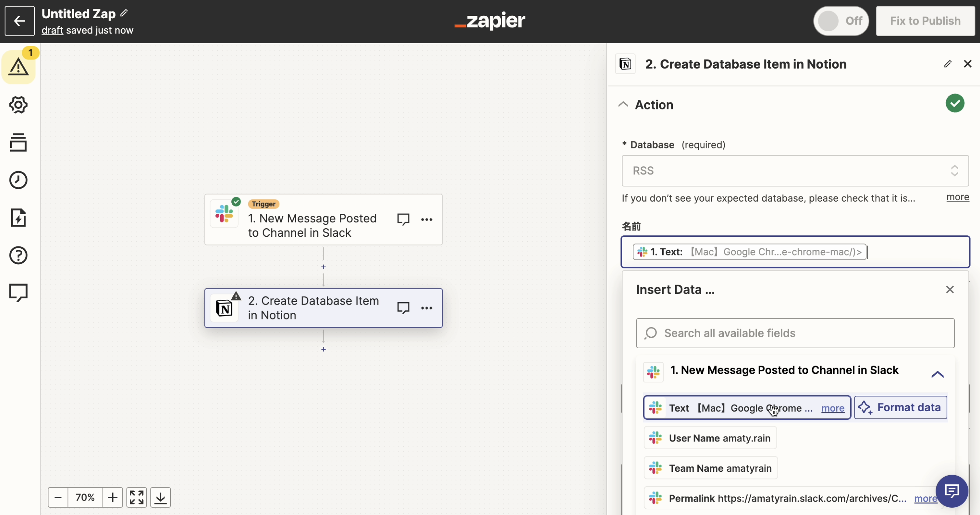Click zoom in plus button at 70%

coord(112,497)
